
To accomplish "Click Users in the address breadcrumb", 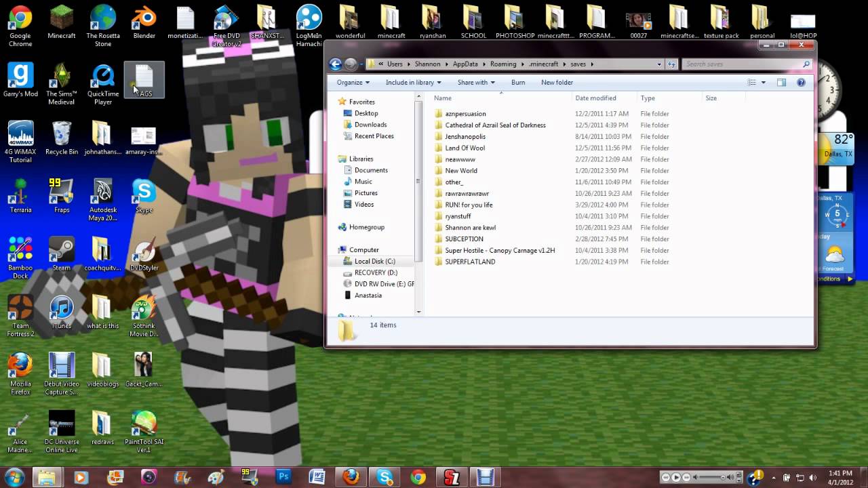I will pyautogui.click(x=395, y=64).
